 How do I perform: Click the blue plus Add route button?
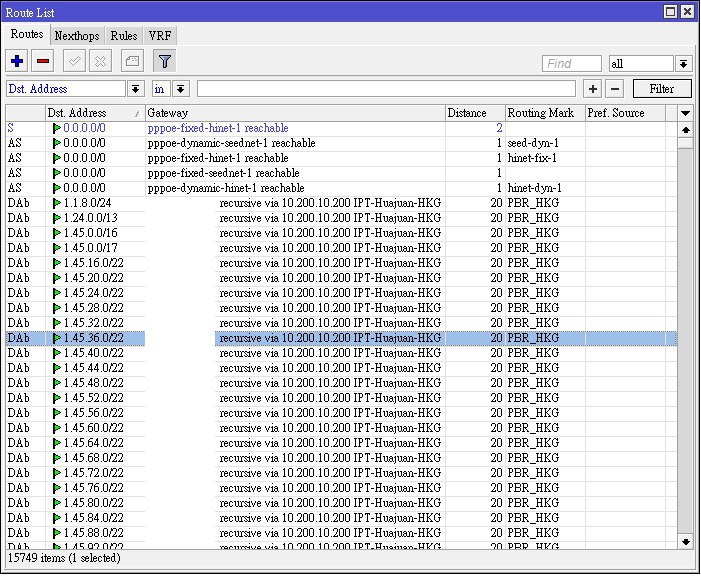click(x=17, y=62)
